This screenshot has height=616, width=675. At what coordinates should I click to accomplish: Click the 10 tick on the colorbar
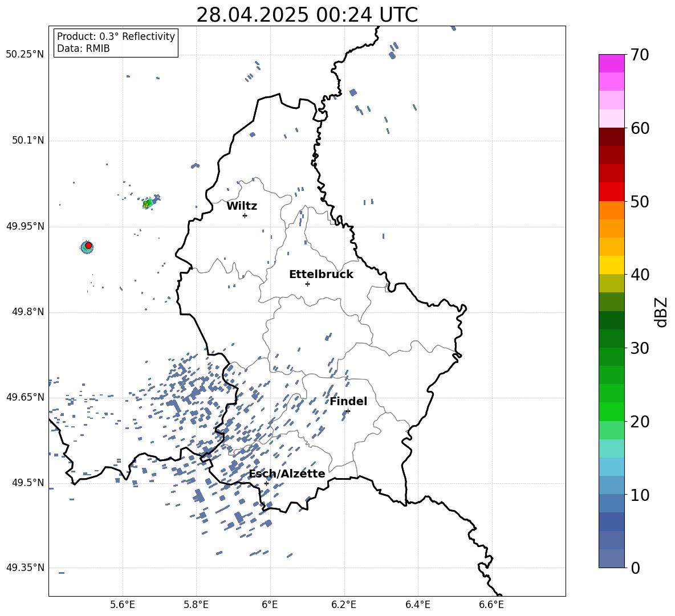640,495
